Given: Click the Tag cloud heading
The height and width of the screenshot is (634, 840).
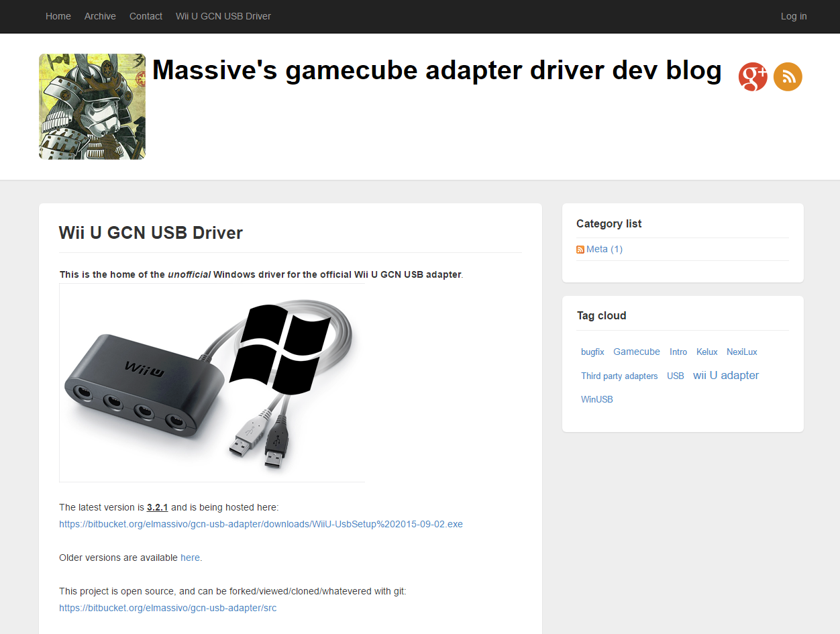Looking at the screenshot, I should 602,315.
